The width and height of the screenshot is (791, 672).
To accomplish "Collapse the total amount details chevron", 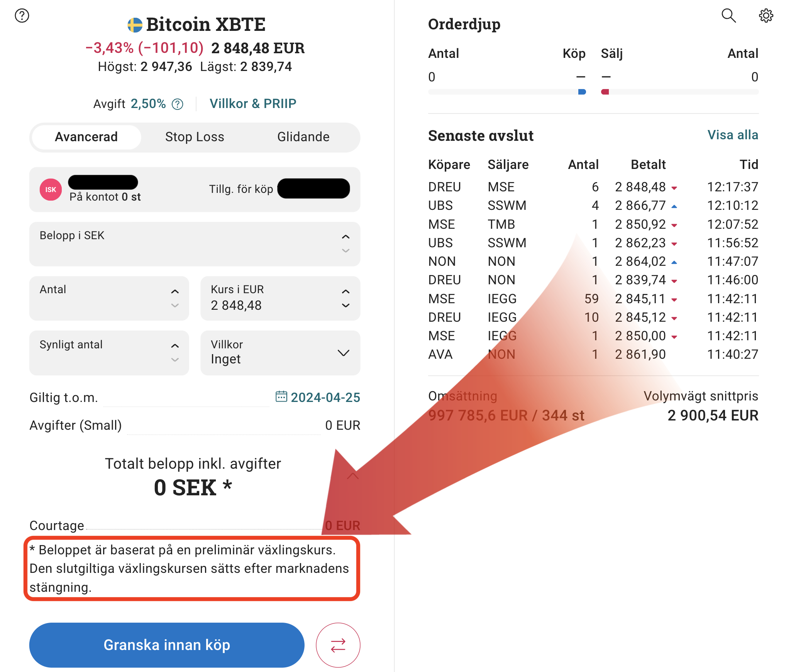I will [352, 476].
